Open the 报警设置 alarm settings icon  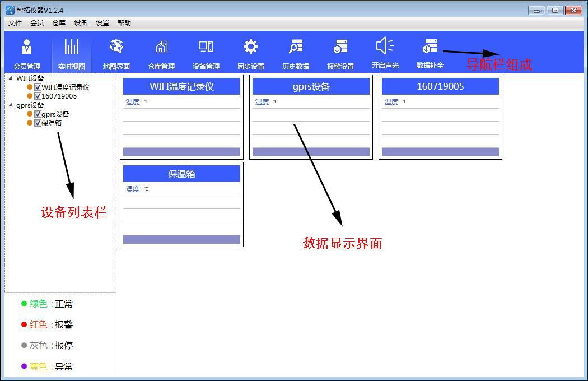340,47
